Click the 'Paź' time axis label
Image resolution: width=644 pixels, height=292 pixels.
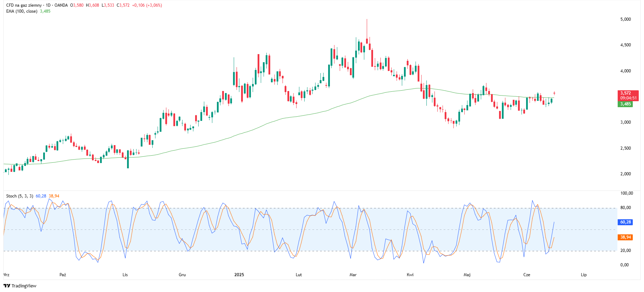[x=63, y=275]
